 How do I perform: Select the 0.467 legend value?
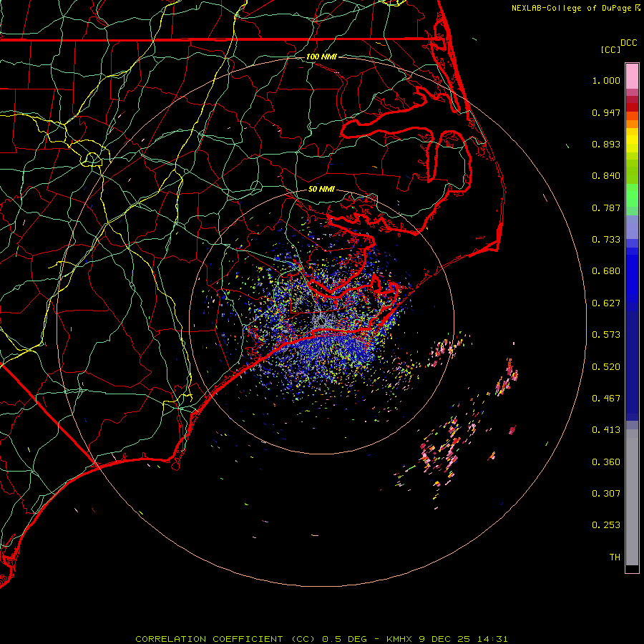pyautogui.click(x=606, y=399)
